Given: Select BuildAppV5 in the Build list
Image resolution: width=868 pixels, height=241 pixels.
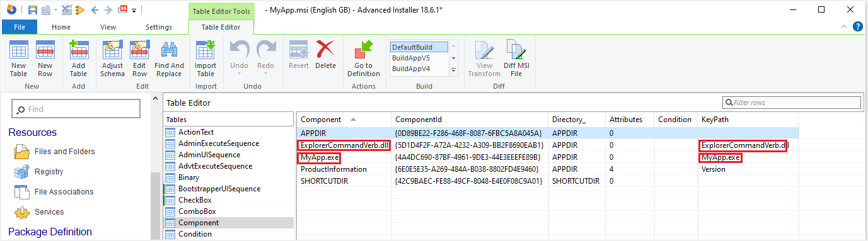Looking at the screenshot, I should (x=419, y=58).
